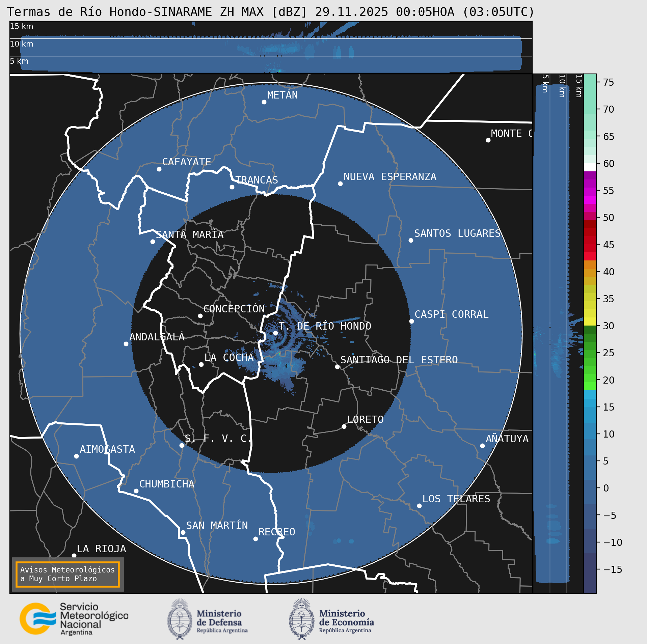
Task: Click the colorbar tick label 0
Action: tap(606, 488)
